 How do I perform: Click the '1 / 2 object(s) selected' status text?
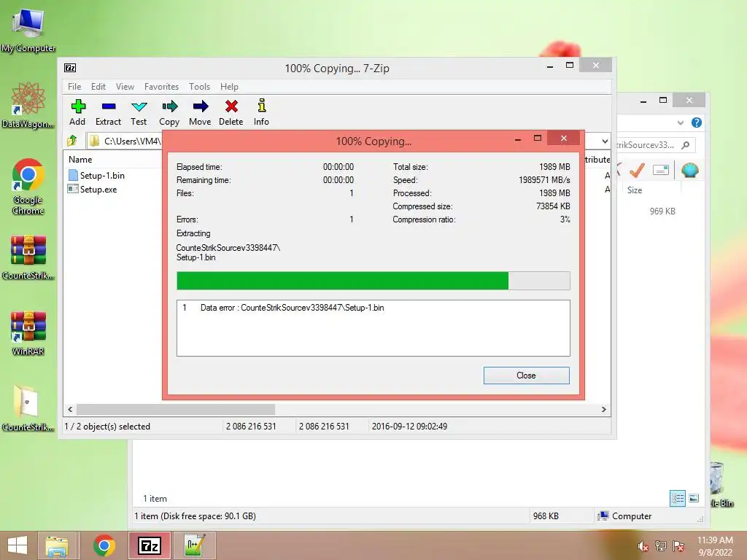(x=107, y=426)
